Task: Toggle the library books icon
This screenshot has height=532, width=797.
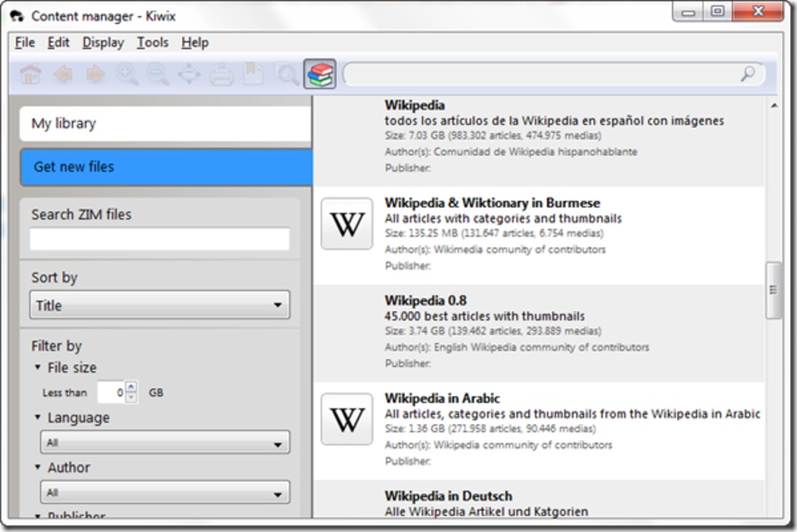Action: 319,74
